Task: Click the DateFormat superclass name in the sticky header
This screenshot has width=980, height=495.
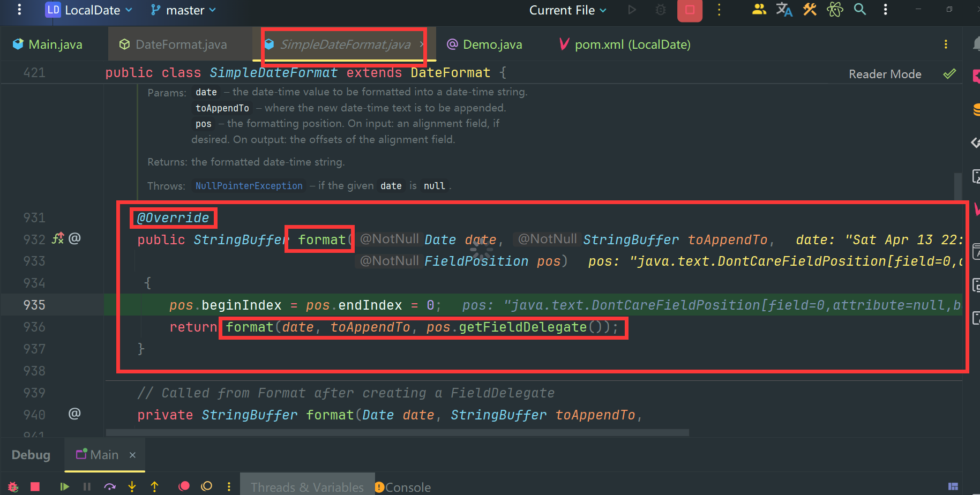Action: coord(450,72)
